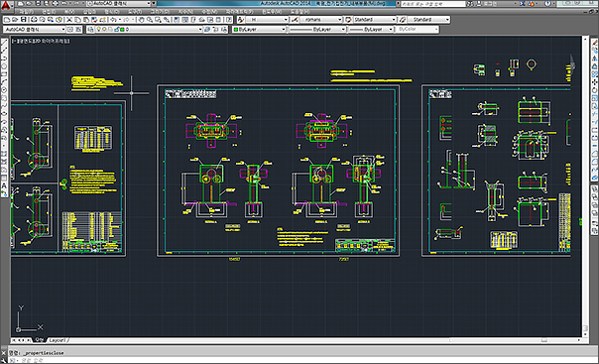Click the Dimension Style icon
Image resolution: width=599 pixels, height=364 pixels.
pyautogui.click(x=295, y=20)
